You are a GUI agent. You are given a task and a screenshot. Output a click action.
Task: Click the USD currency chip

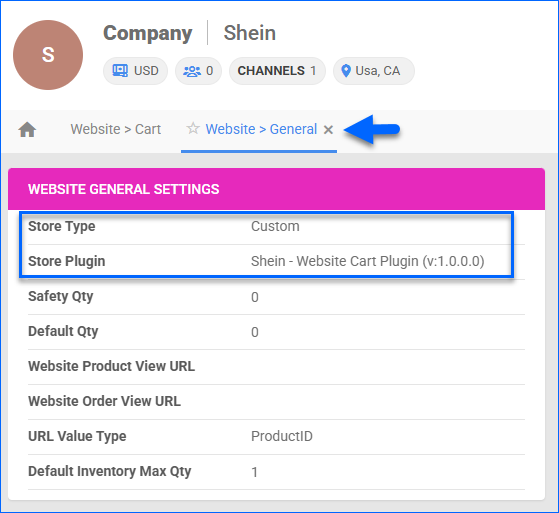click(135, 71)
